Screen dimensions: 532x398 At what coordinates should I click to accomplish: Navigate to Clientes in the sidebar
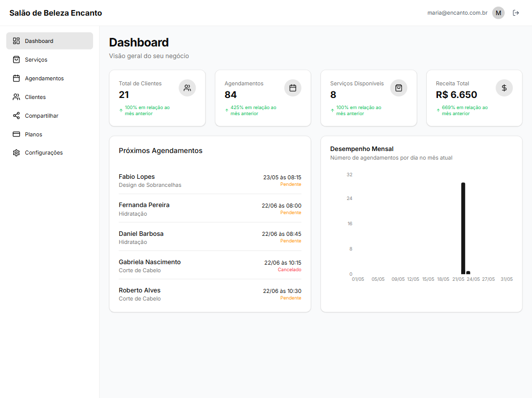tap(35, 97)
